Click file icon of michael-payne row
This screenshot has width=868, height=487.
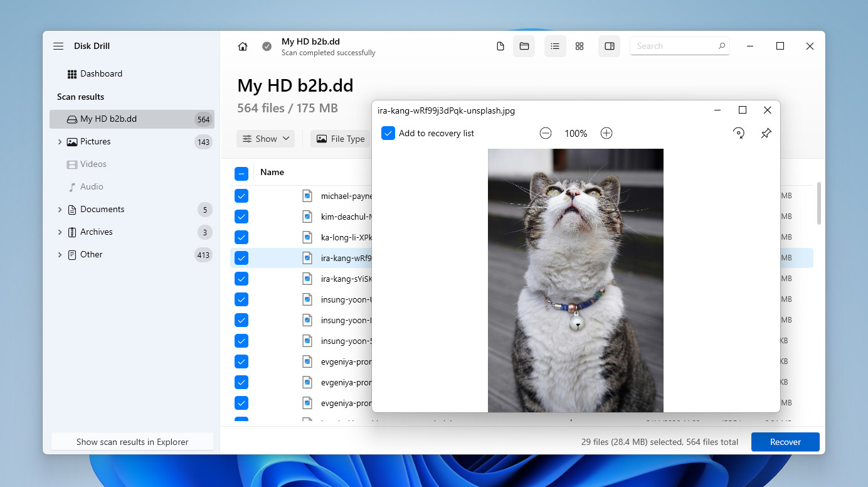pyautogui.click(x=307, y=196)
